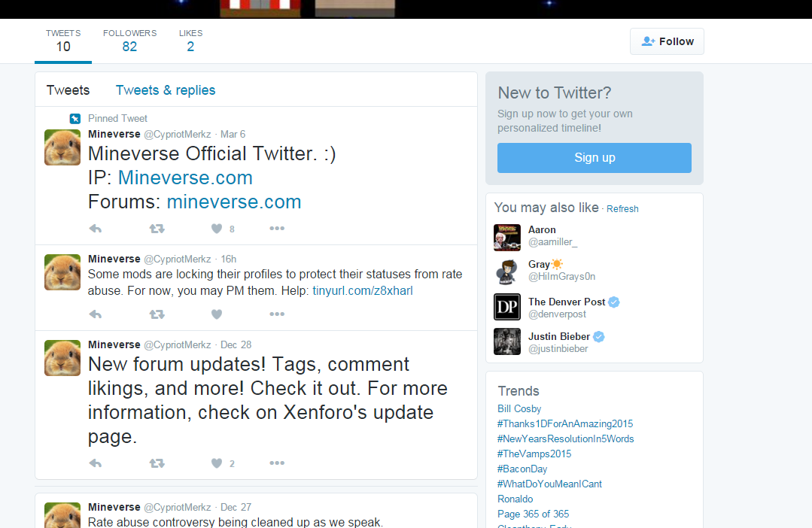Like the pinned tweet with 8 likes
812x528 pixels.
point(217,229)
